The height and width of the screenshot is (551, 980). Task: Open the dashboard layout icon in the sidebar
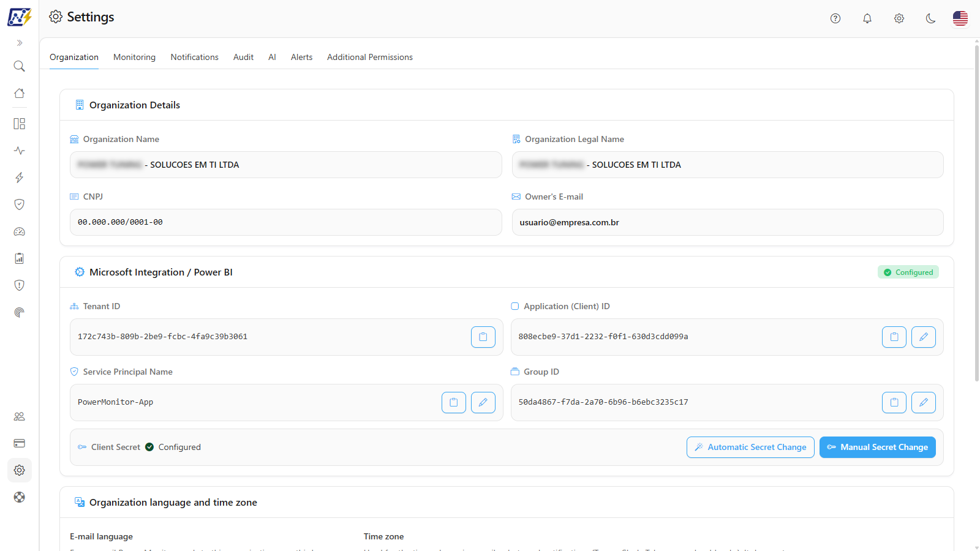point(20,124)
